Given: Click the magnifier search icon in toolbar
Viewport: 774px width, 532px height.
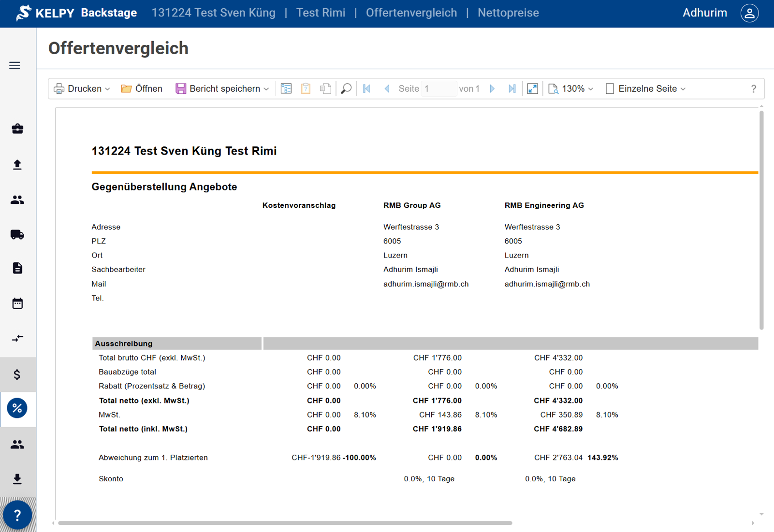Looking at the screenshot, I should click(346, 89).
